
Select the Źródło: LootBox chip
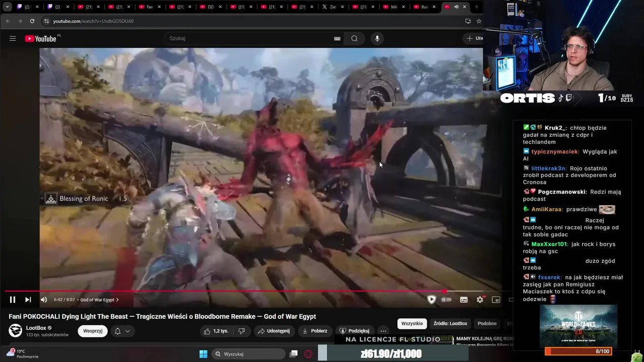click(x=450, y=323)
